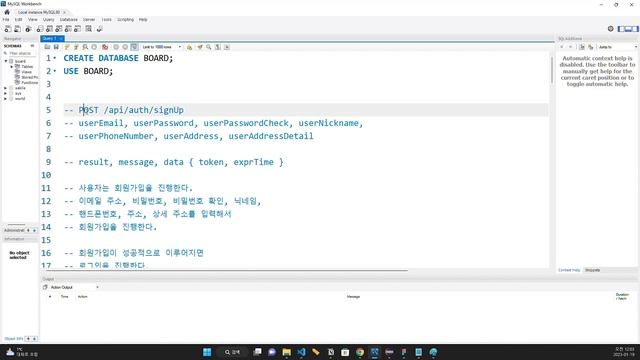Beautify the SQL script with broom icon
This screenshot has height=360, width=640.
(x=200, y=47)
